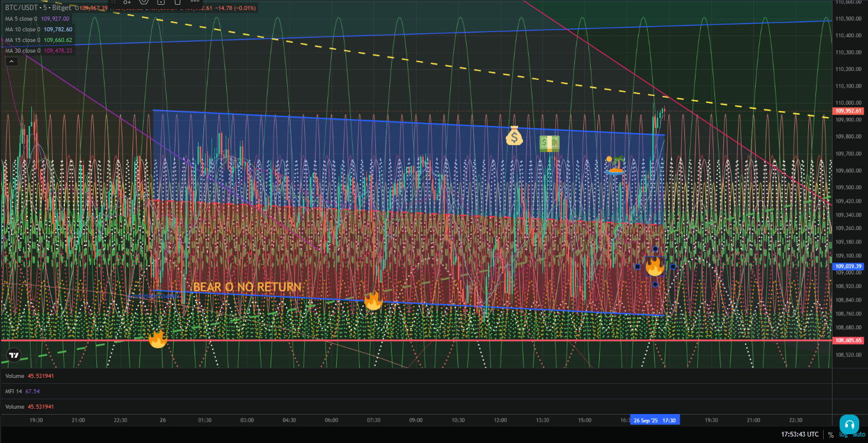Viewport: 868px width, 443px height.
Task: Select the MFI 14 indicator legend
Action: tap(14, 391)
